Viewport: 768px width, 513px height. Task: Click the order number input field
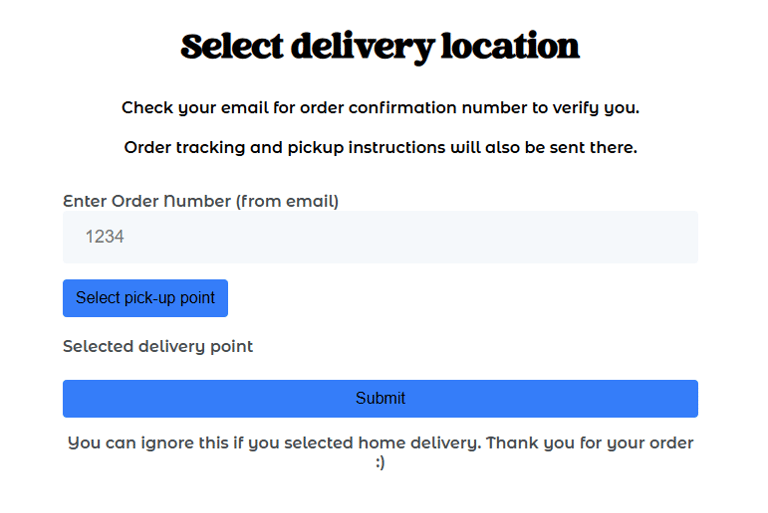coord(380,237)
